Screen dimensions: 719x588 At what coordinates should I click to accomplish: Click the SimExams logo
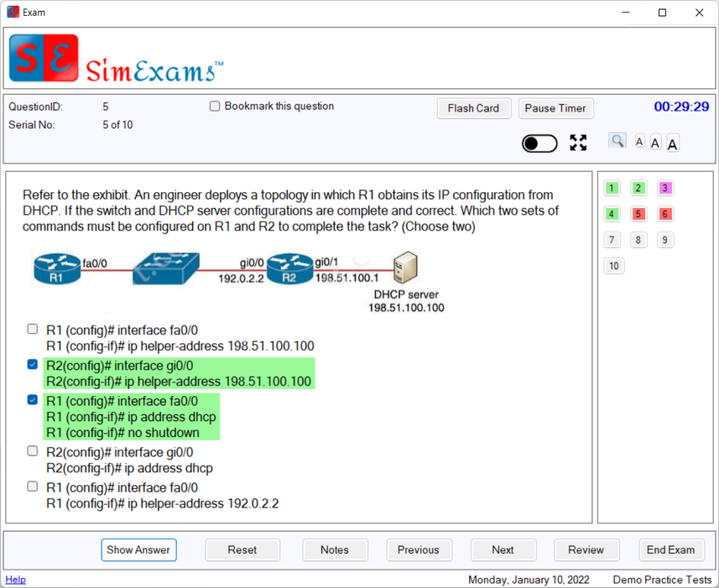point(117,60)
